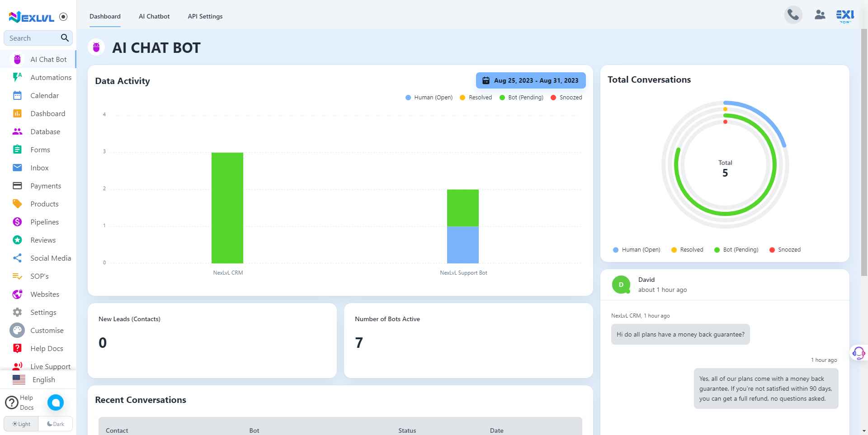Click the Total Conversations donut chart
Viewport: 868px width, 435px height.
pos(725,165)
